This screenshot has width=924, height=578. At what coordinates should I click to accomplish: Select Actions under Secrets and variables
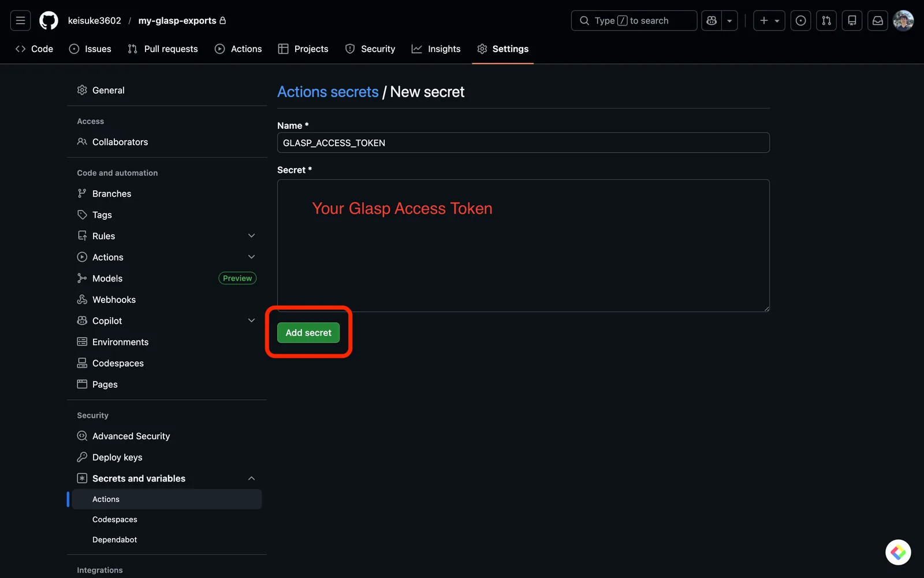point(167,499)
